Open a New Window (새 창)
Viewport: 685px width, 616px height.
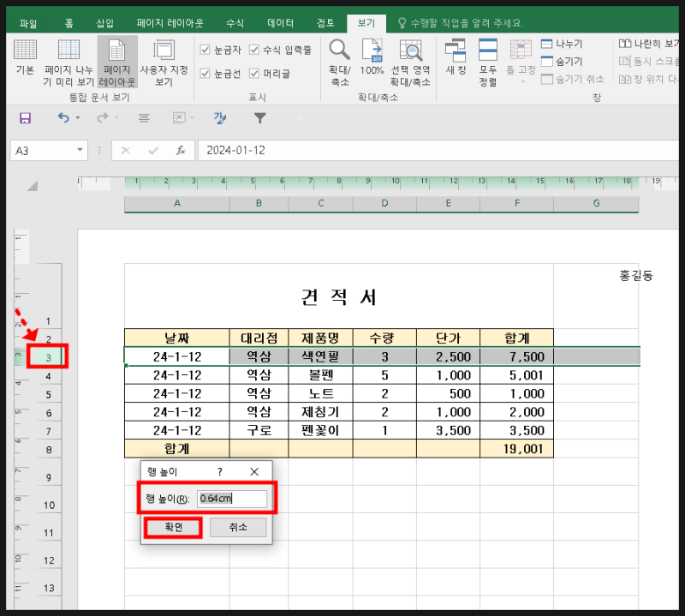(x=456, y=57)
